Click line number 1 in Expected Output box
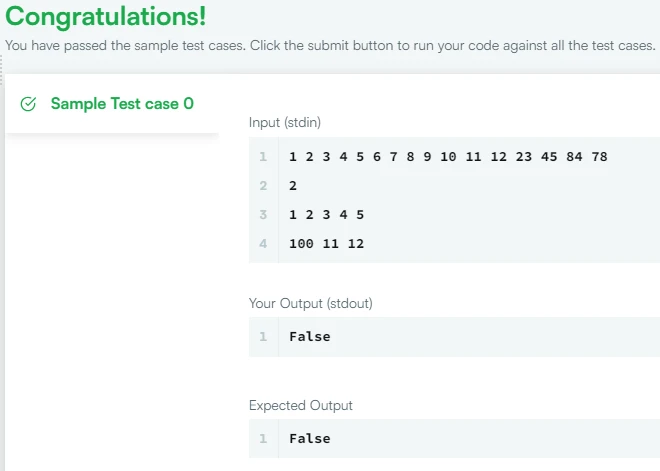The image size is (660, 471). tap(263, 439)
